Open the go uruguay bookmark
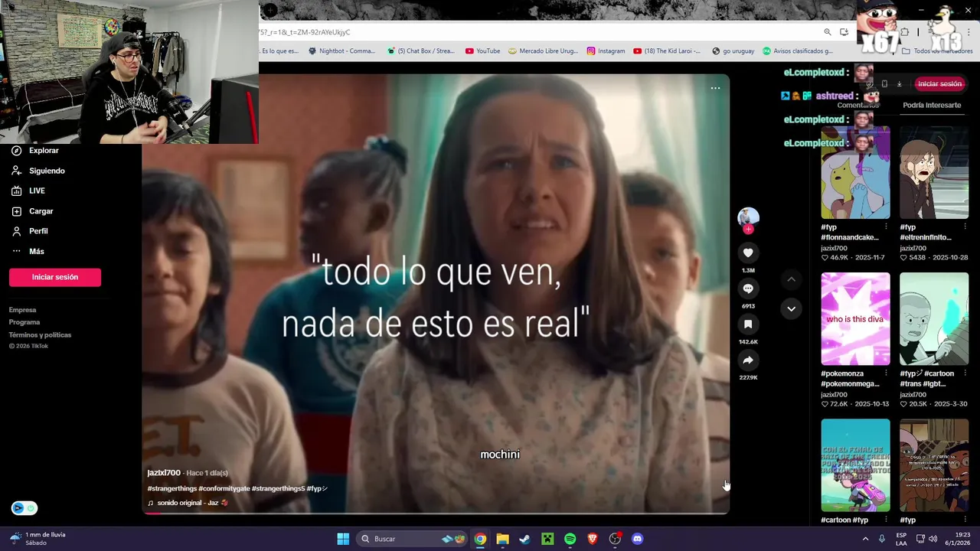 click(733, 51)
